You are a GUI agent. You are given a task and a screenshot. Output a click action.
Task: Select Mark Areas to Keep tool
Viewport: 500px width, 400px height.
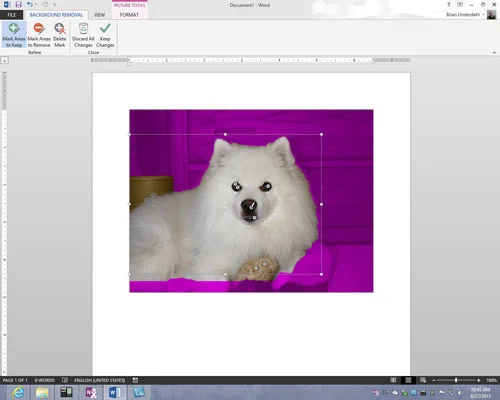[14, 35]
